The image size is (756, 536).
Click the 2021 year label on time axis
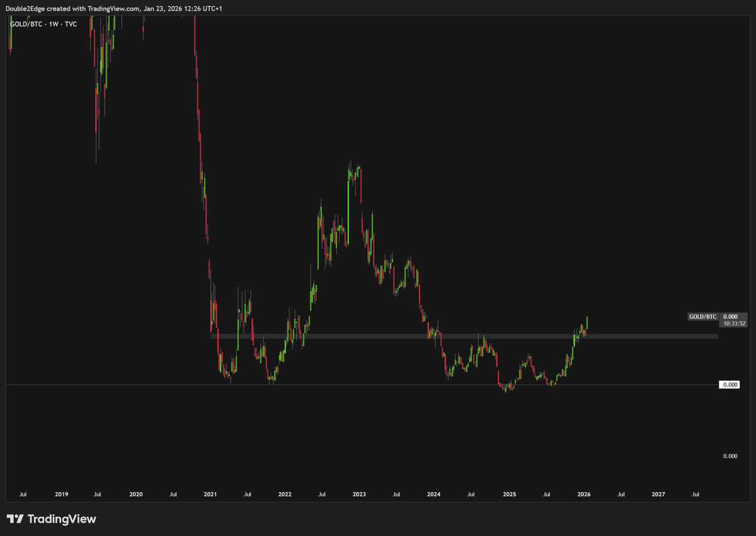pos(210,494)
